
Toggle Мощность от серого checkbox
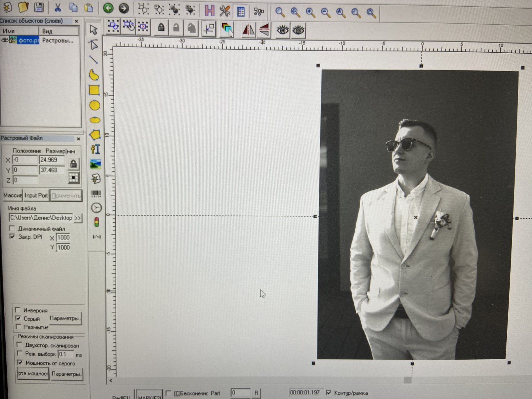(x=20, y=362)
